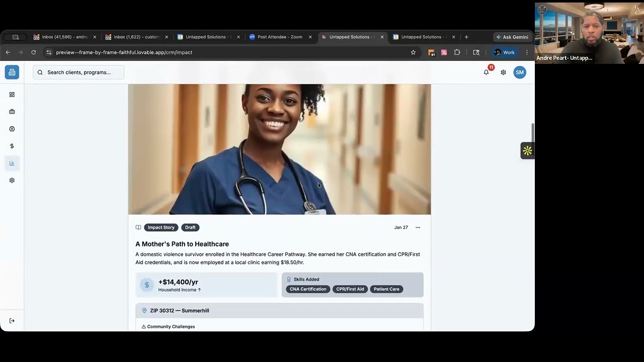Bookmark page with star icon
This screenshot has height=362, width=644.
(413, 52)
